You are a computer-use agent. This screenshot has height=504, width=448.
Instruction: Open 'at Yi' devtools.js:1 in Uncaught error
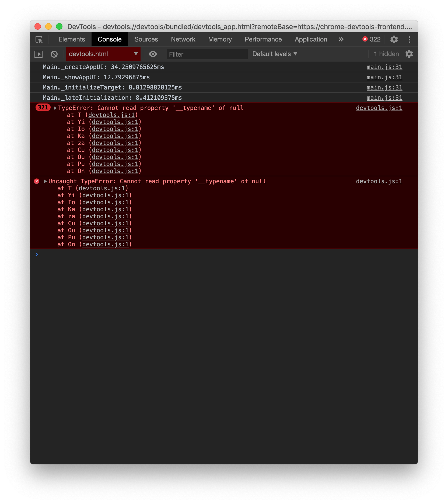pyautogui.click(x=105, y=195)
